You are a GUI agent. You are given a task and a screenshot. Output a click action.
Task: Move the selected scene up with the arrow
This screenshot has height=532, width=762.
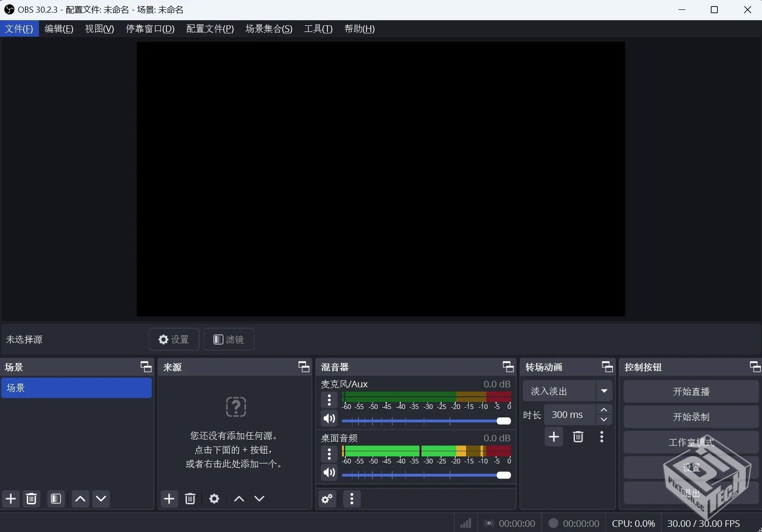tap(80, 499)
